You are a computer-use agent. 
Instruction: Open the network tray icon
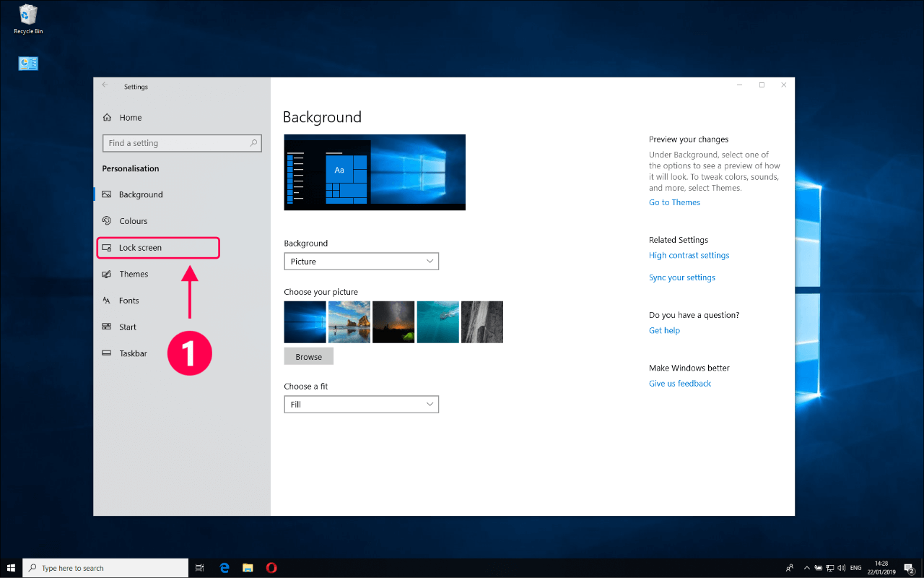point(831,568)
